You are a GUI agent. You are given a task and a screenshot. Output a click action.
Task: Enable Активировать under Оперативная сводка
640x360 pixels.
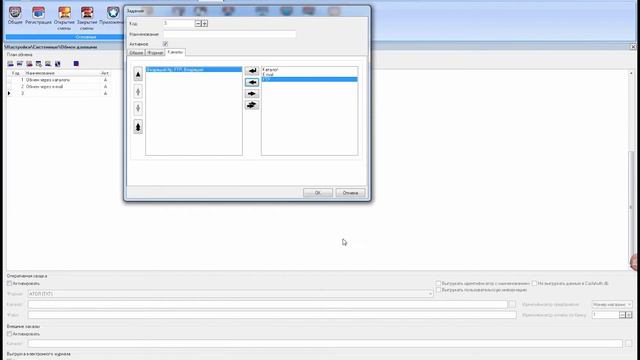point(9,283)
